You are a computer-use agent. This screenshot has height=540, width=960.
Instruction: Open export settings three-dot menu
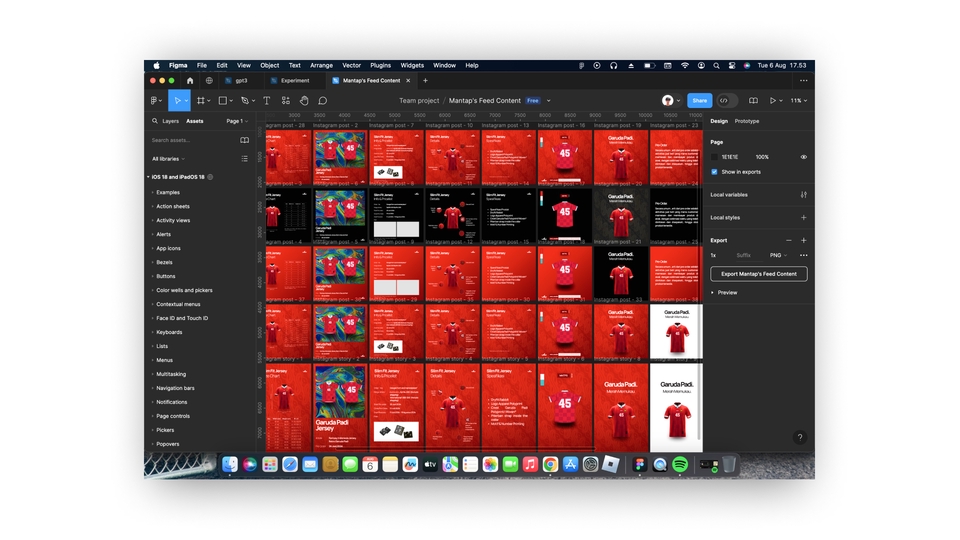pyautogui.click(x=803, y=255)
